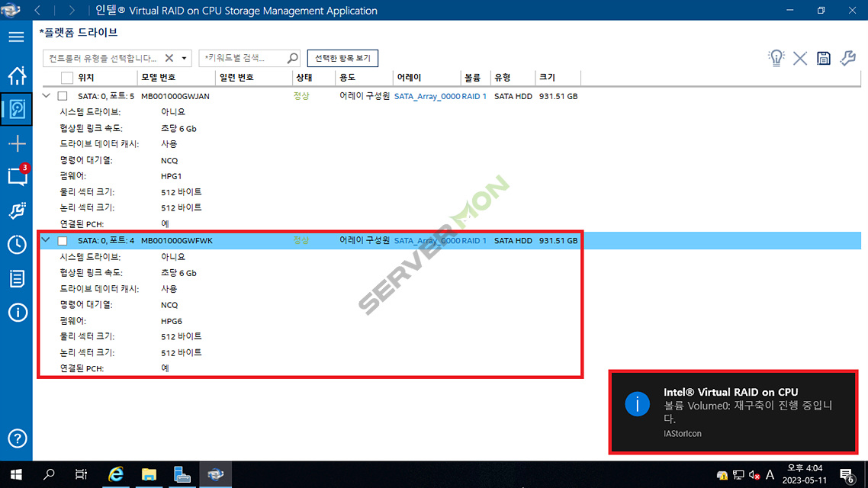Click the lightbulb locate LED icon
This screenshot has width=868, height=488.
point(776,58)
